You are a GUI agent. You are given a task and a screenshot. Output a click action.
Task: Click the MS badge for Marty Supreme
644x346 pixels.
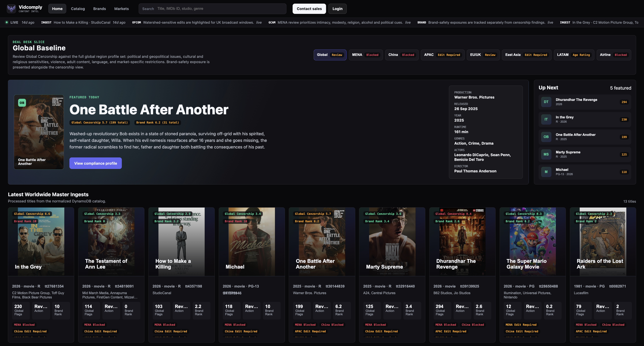click(546, 154)
